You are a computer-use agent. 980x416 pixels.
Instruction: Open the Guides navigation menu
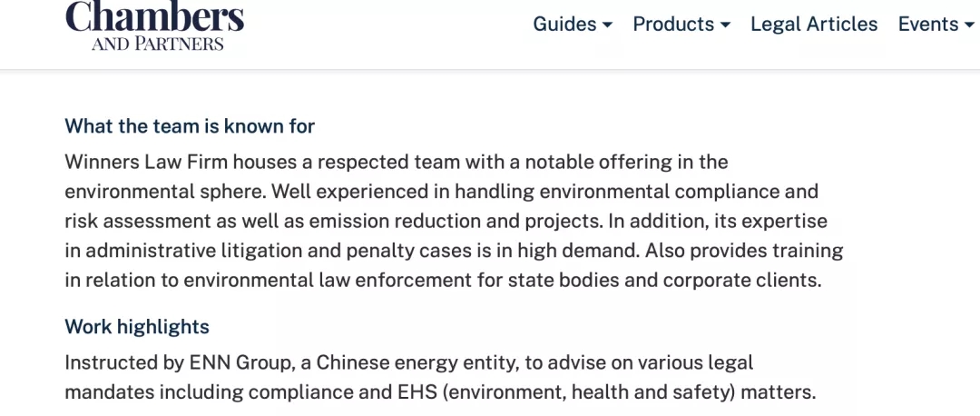click(x=573, y=25)
